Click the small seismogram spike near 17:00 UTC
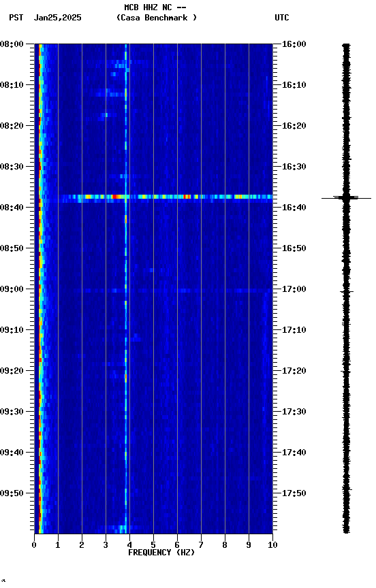The height and width of the screenshot is (588, 376). pyautogui.click(x=347, y=291)
